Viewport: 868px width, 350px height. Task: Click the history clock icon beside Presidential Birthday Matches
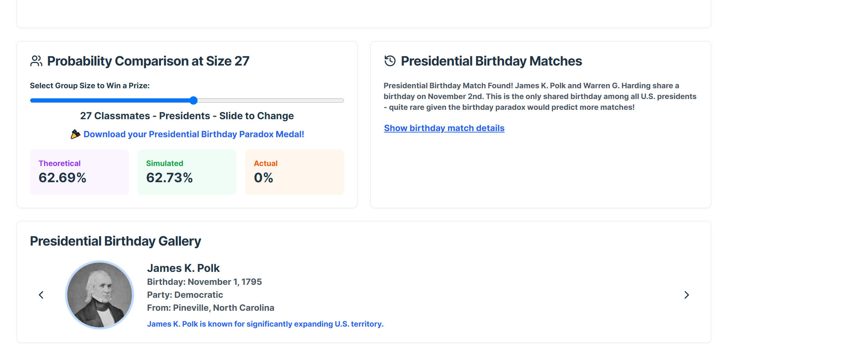390,61
